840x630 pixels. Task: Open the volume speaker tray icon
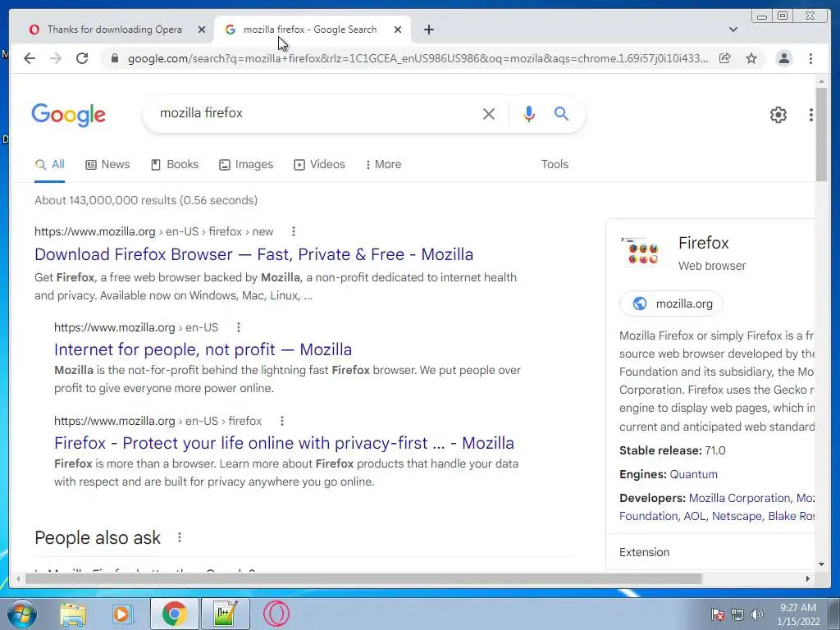pyautogui.click(x=757, y=614)
